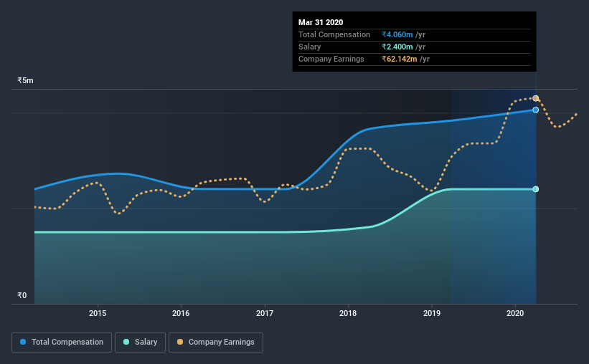The width and height of the screenshot is (589, 364).
Task: Click the 2016 x-axis label
Action: tap(181, 313)
